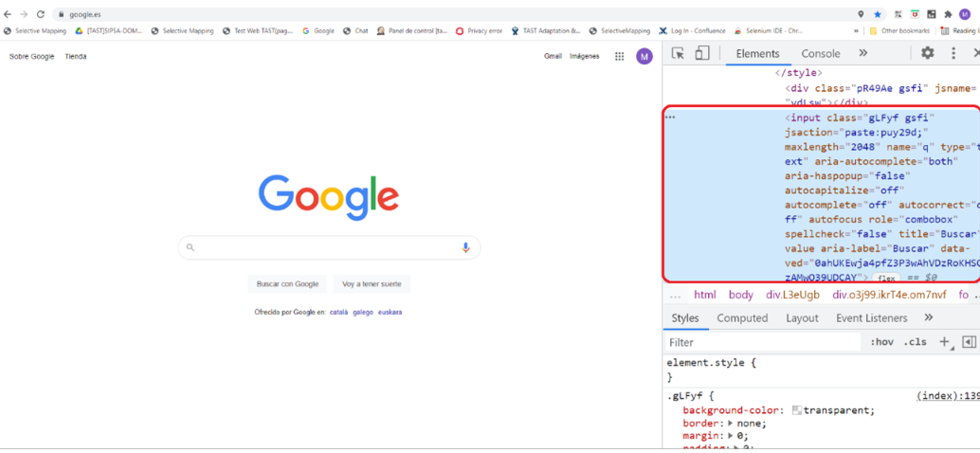This screenshot has width=980, height=453.
Task: Click the voice search microphone icon
Action: tap(465, 247)
